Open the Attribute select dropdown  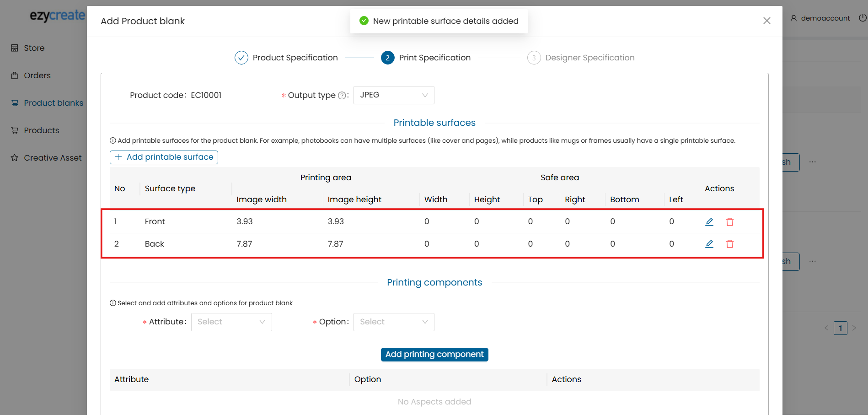[x=231, y=322]
